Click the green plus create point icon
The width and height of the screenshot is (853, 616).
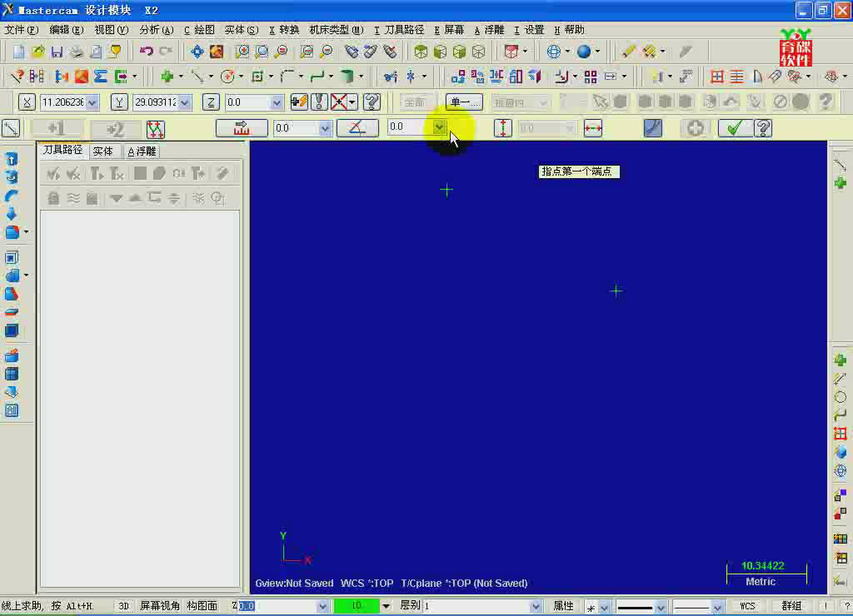point(167,77)
